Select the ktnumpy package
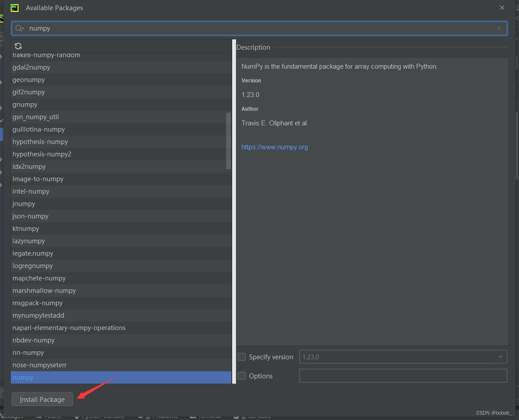Viewport: 519px width, 420px height. [121, 229]
